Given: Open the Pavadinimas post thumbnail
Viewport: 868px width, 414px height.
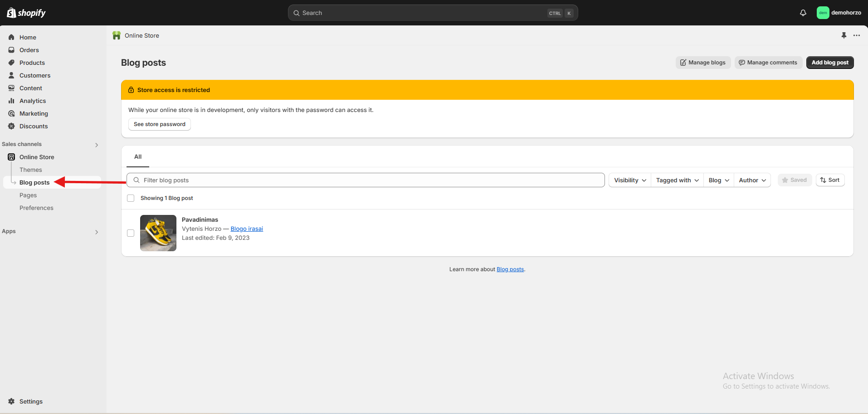Looking at the screenshot, I should 158,233.
